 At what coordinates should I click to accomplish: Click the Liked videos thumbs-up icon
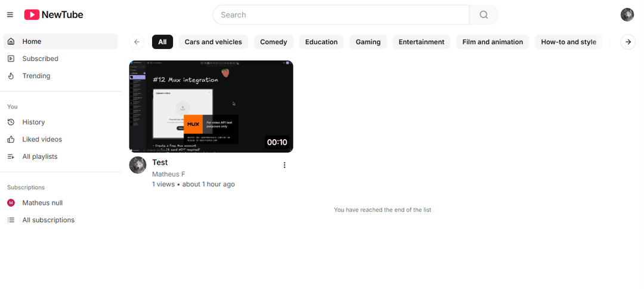click(11, 139)
